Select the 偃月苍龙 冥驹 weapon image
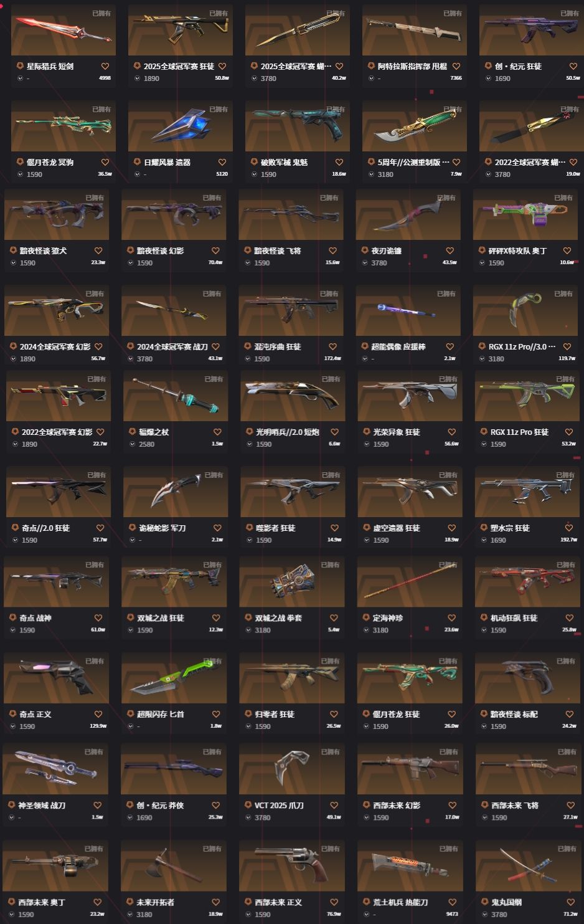 click(64, 126)
